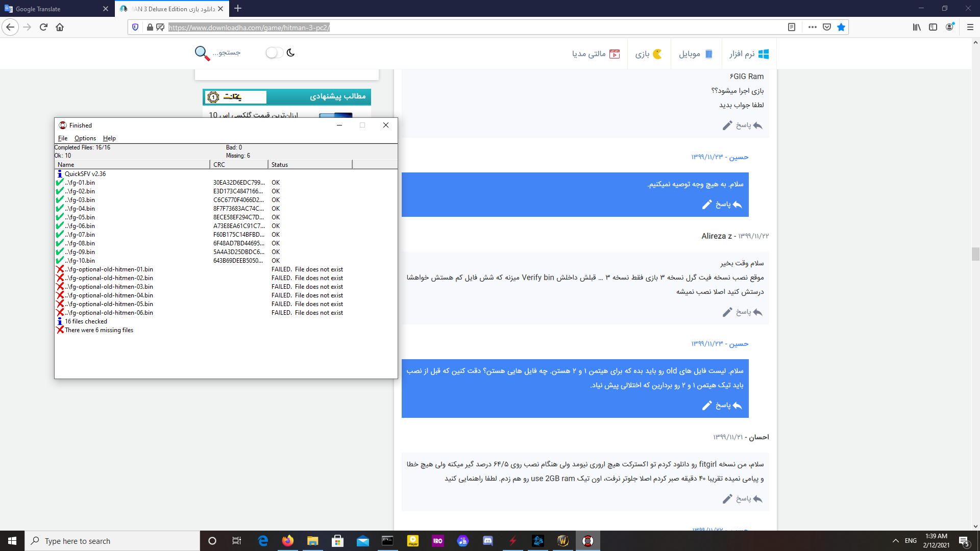
Task: Open Microsoft Store from taskbar
Action: [338, 541]
